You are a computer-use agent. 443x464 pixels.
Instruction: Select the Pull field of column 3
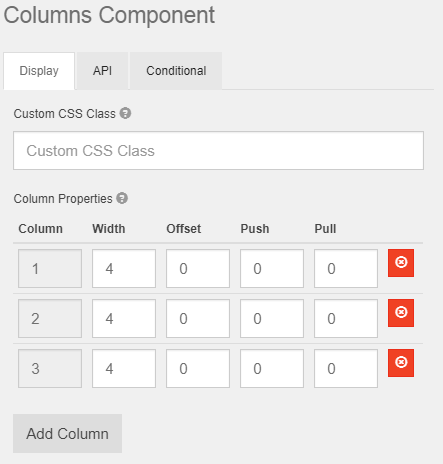pos(346,368)
